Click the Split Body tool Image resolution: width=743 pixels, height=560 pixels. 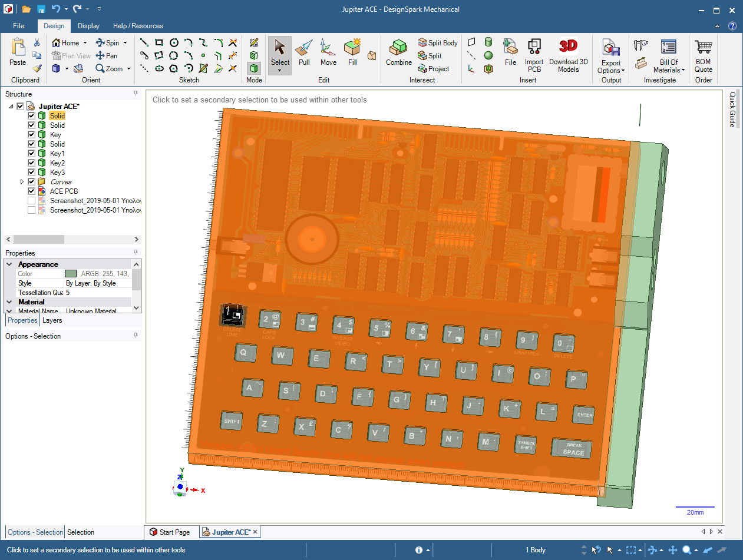[x=438, y=42]
